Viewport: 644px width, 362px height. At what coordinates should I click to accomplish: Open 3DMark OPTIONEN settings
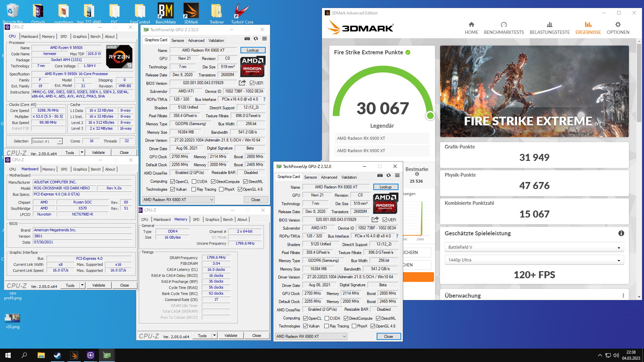618,28
